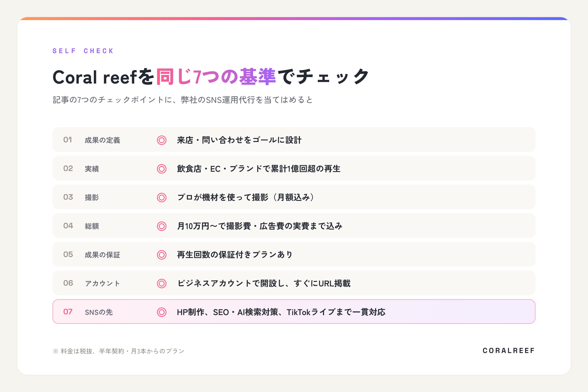588x392 pixels.
Task: Click the text 来店・問い合わせをゴールに設計
Action: pos(239,140)
